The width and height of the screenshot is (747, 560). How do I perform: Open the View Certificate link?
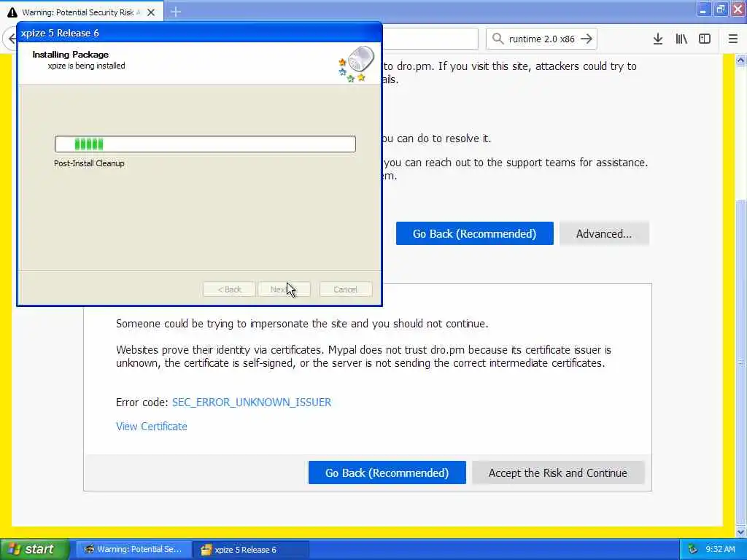coord(152,427)
